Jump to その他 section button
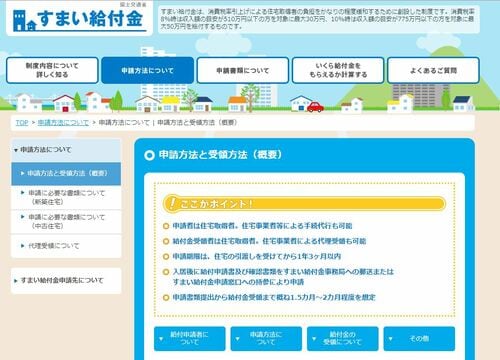The width and height of the screenshot is (500, 360). pos(419,338)
